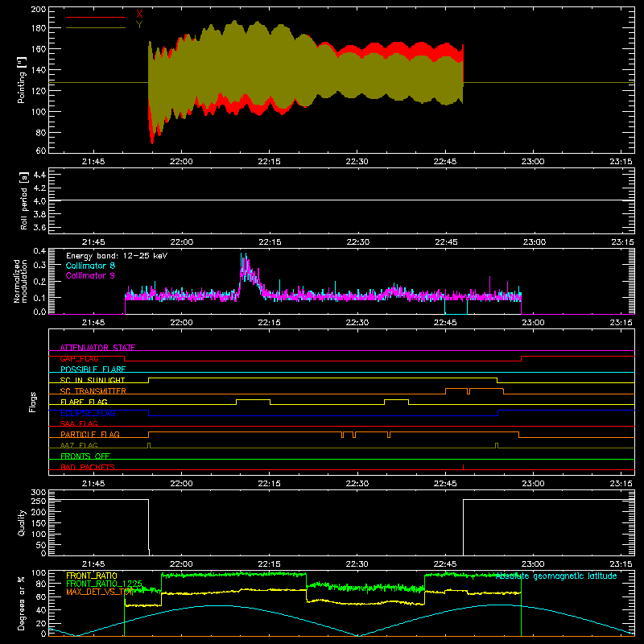
Task: Click the 250 tick on Quality axis
Action: [x=38, y=501]
